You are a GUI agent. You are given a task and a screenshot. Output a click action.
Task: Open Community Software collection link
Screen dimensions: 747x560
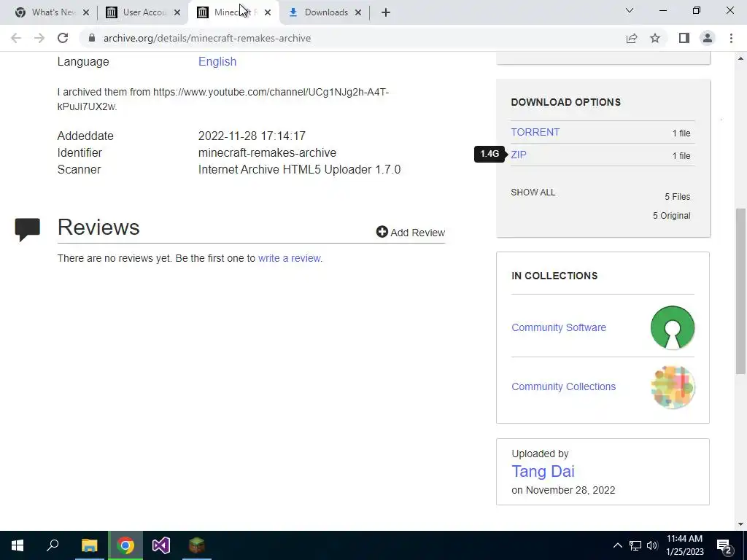click(559, 327)
